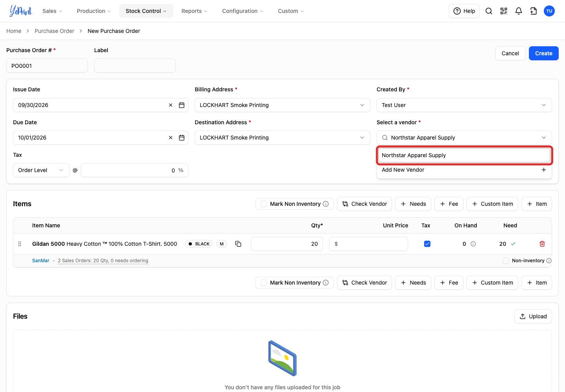Open the Help button

pyautogui.click(x=464, y=11)
